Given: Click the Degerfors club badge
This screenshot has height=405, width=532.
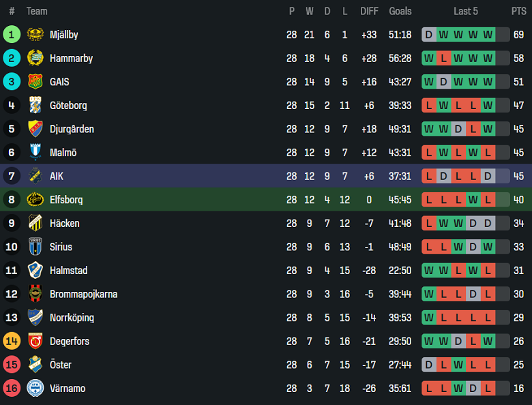Looking at the screenshot, I should coord(35,341).
